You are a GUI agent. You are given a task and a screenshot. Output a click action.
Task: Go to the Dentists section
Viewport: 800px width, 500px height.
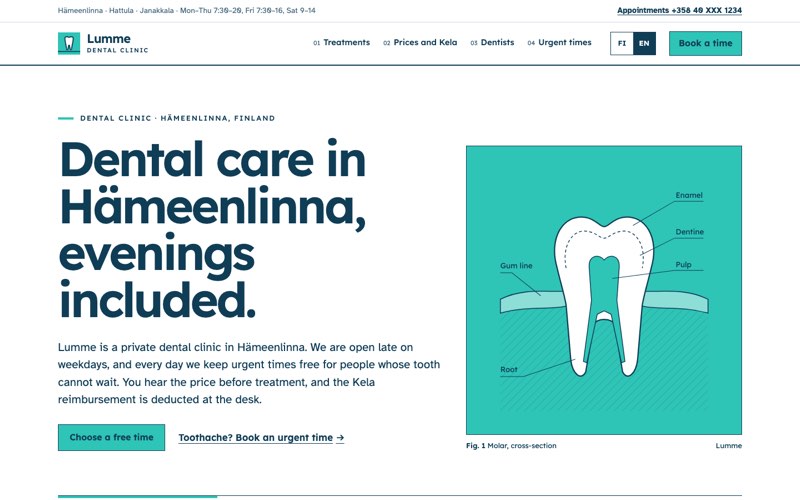492,42
